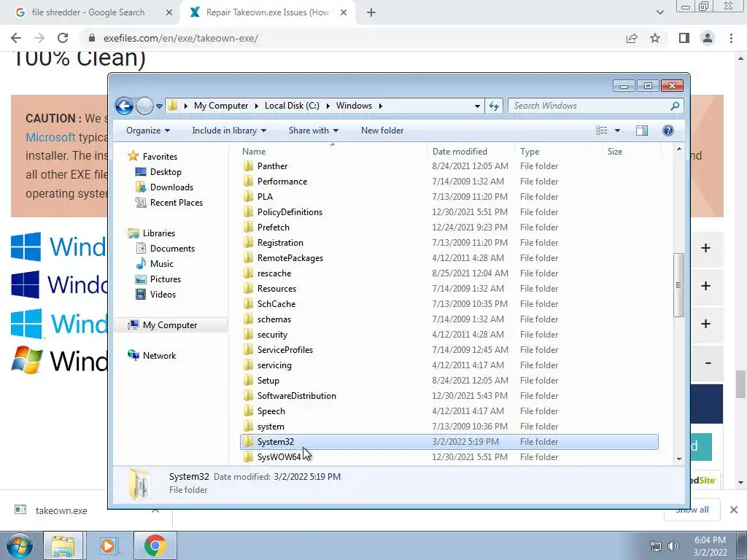The image size is (747, 560).
Task: Select Favorites in navigation pane
Action: [160, 157]
